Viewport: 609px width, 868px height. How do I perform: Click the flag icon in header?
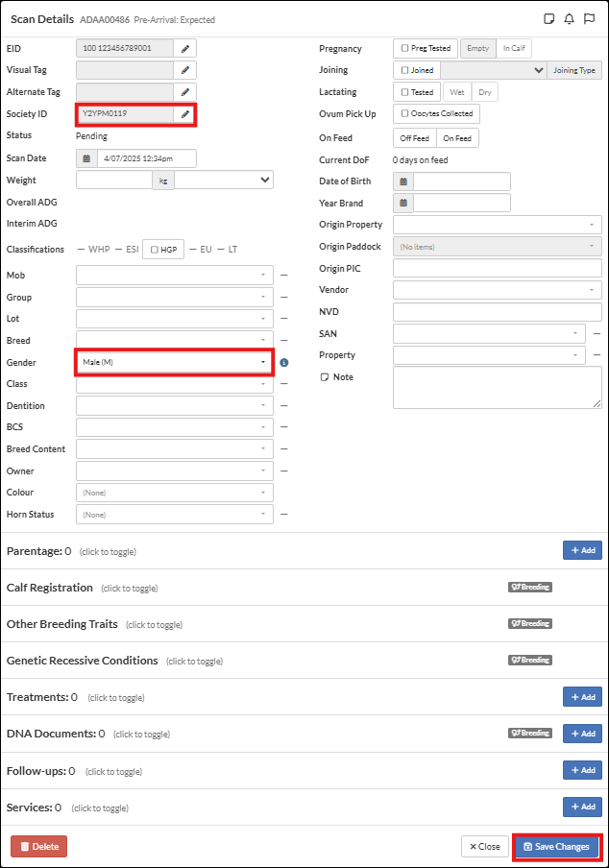click(590, 18)
